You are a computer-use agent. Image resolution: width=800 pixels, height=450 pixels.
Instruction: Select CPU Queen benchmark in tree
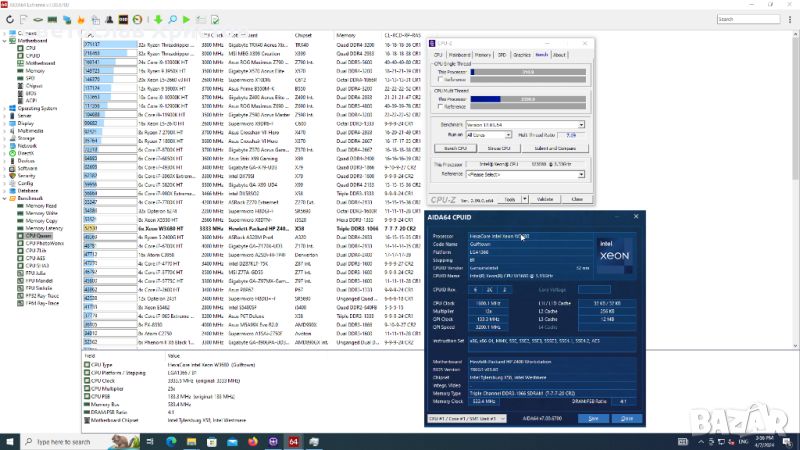pyautogui.click(x=40, y=234)
